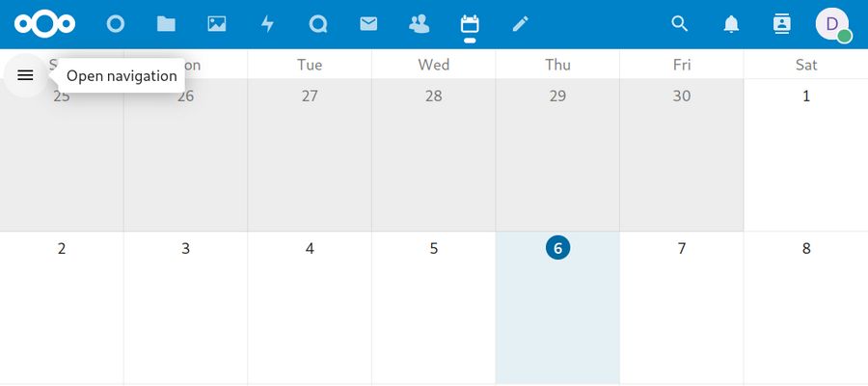This screenshot has width=868, height=386.
Task: Open the Photos app
Action: click(x=217, y=24)
